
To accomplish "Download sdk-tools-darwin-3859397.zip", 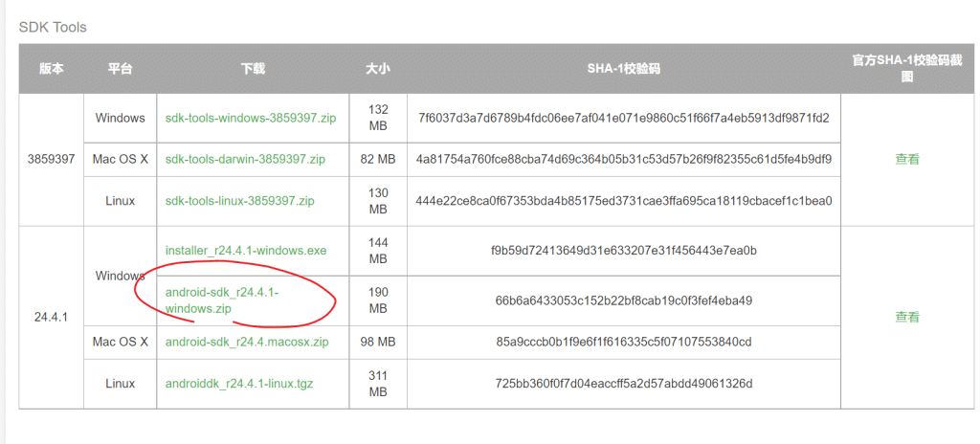I will coord(245,159).
